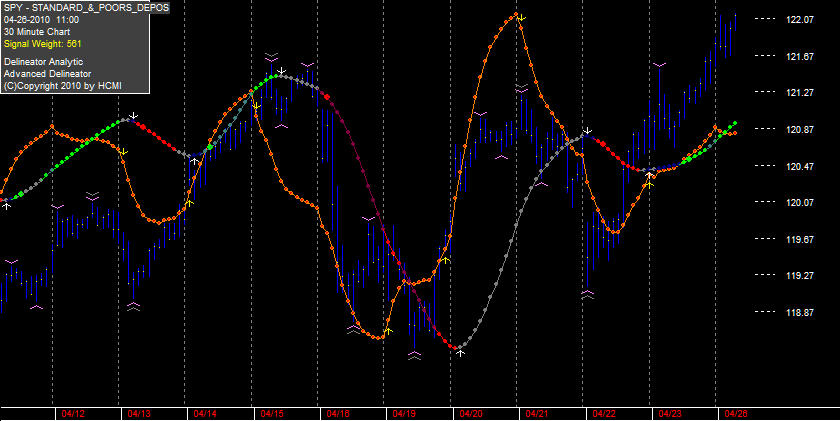Select the 04/21 date marker
Screen dimensions: 840x421
tap(537, 414)
